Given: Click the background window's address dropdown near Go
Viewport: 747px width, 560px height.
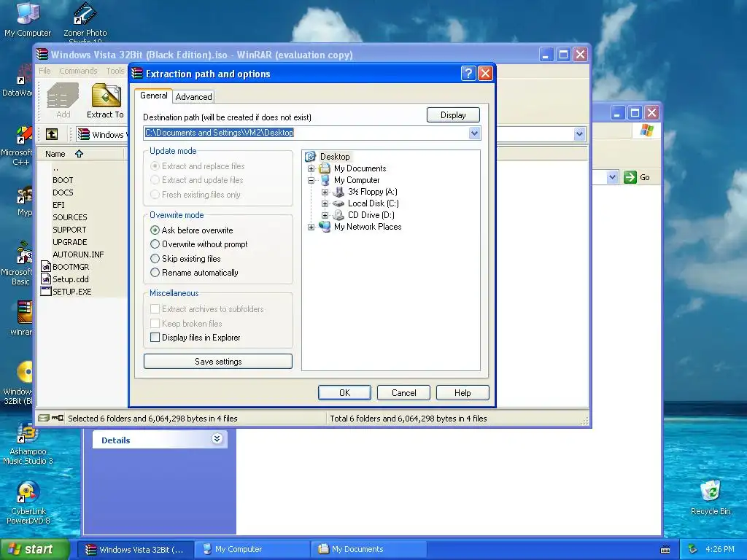Looking at the screenshot, I should point(612,178).
